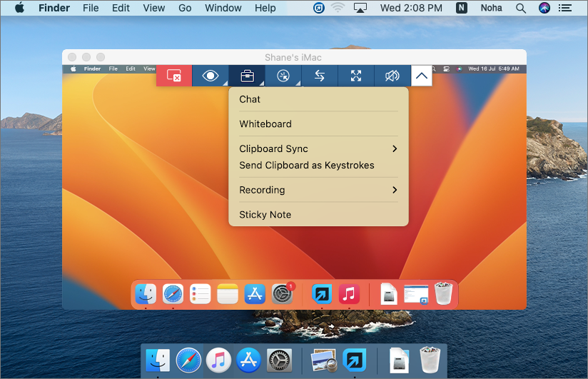Screen dimensions: 588x379
Task: Click the file transfer arrows icon
Action: click(x=320, y=76)
